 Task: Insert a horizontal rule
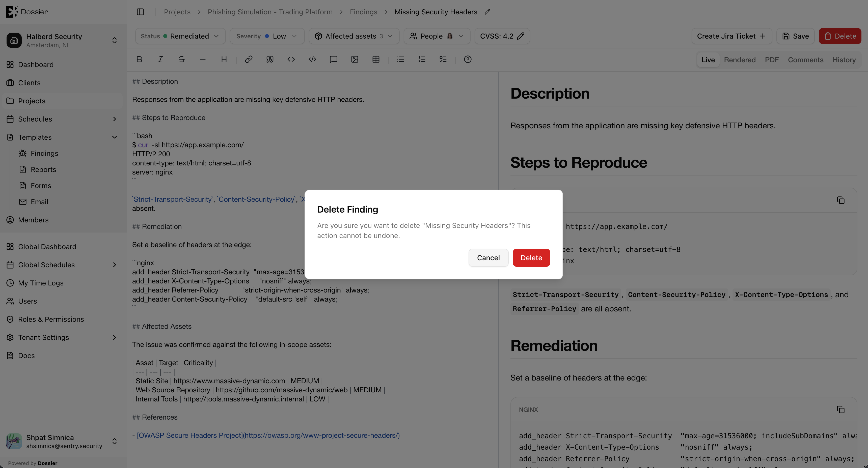pos(203,59)
